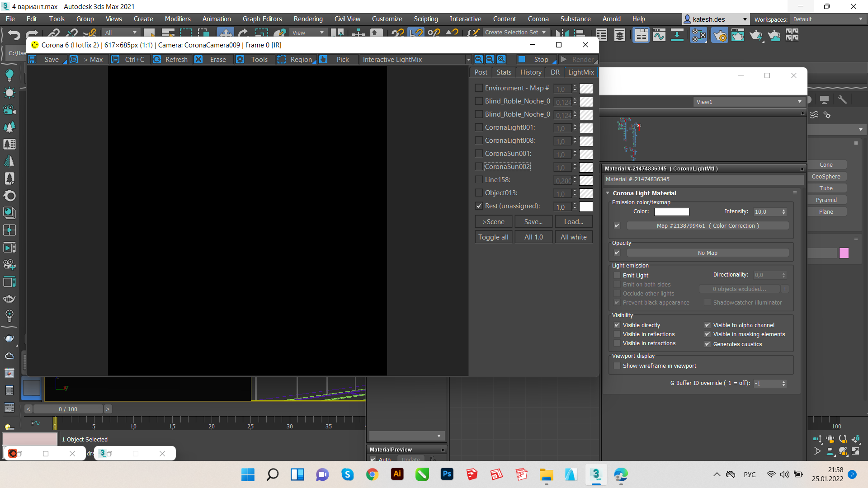Open Render Setup teapot icon
The width and height of the screenshot is (868, 488).
click(720, 35)
